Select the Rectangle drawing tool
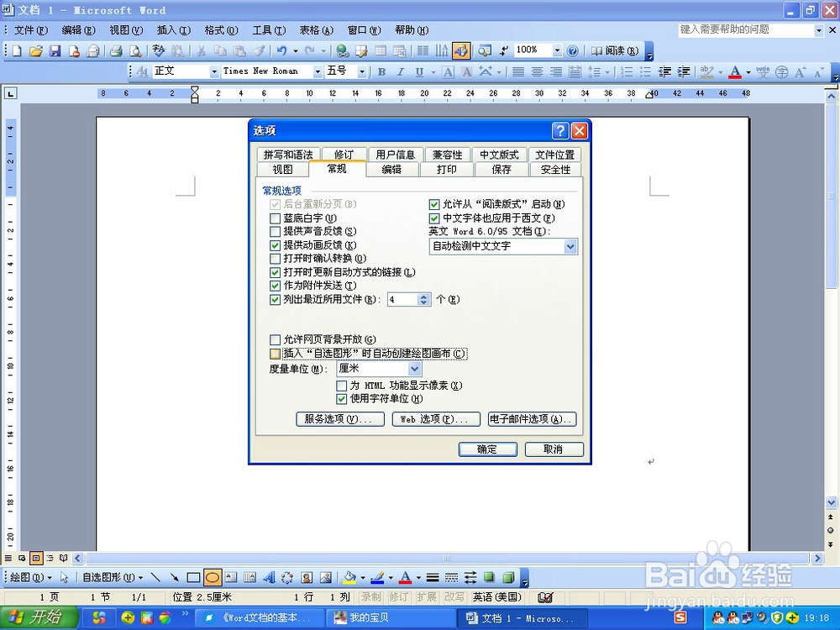The width and height of the screenshot is (840, 630). [193, 578]
